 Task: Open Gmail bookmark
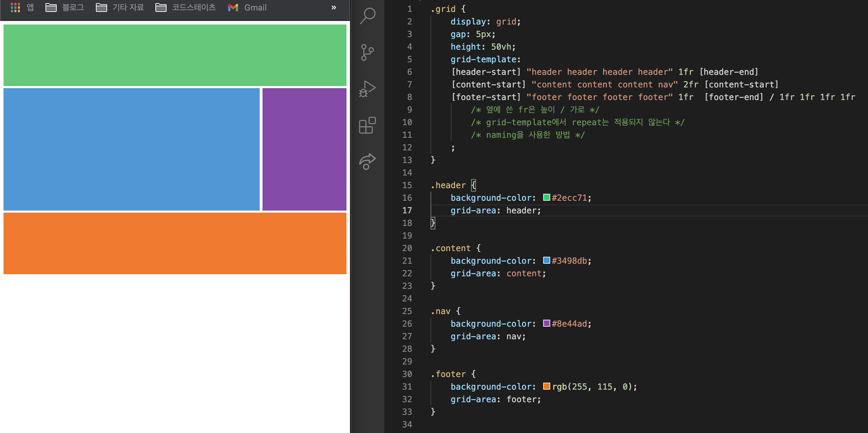247,7
